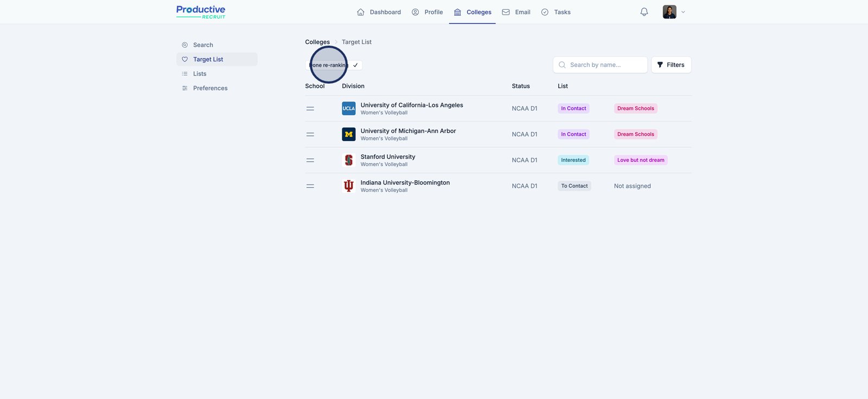This screenshot has width=868, height=399.
Task: Go to the Dashboard tab
Action: click(x=379, y=12)
